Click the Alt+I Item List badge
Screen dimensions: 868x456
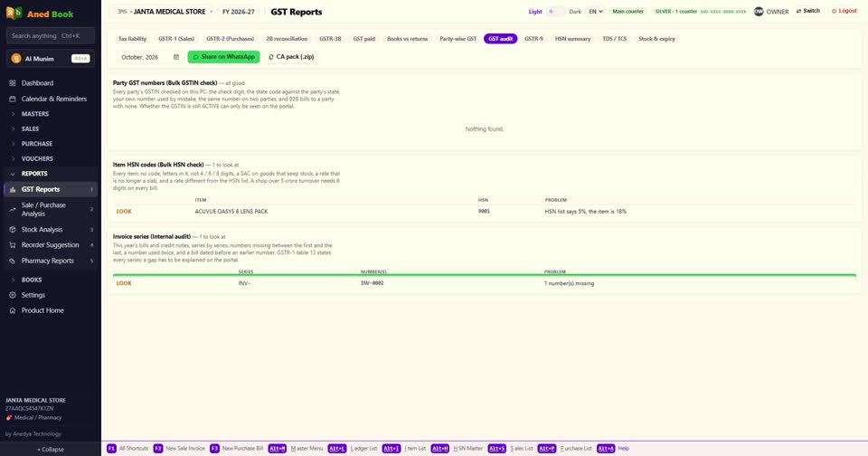coord(391,448)
